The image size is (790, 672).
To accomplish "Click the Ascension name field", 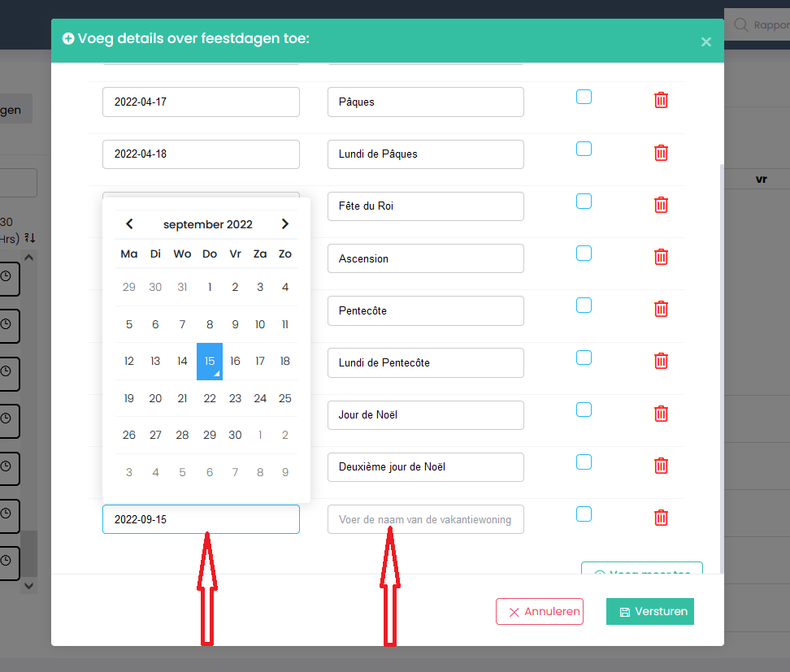I will pos(426,258).
